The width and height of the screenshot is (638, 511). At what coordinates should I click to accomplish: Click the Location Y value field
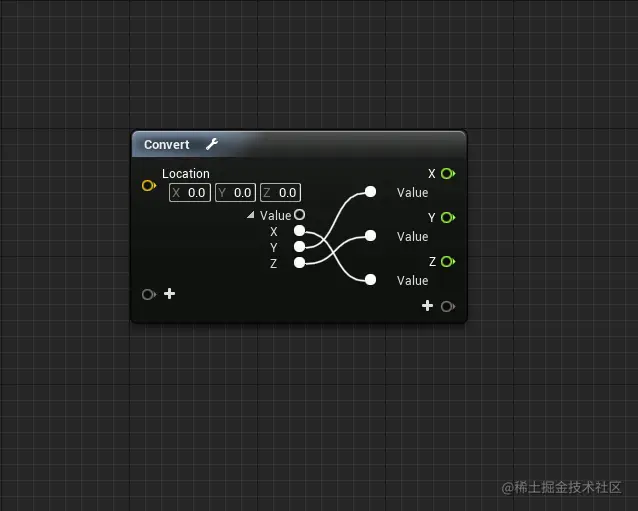tap(235, 192)
